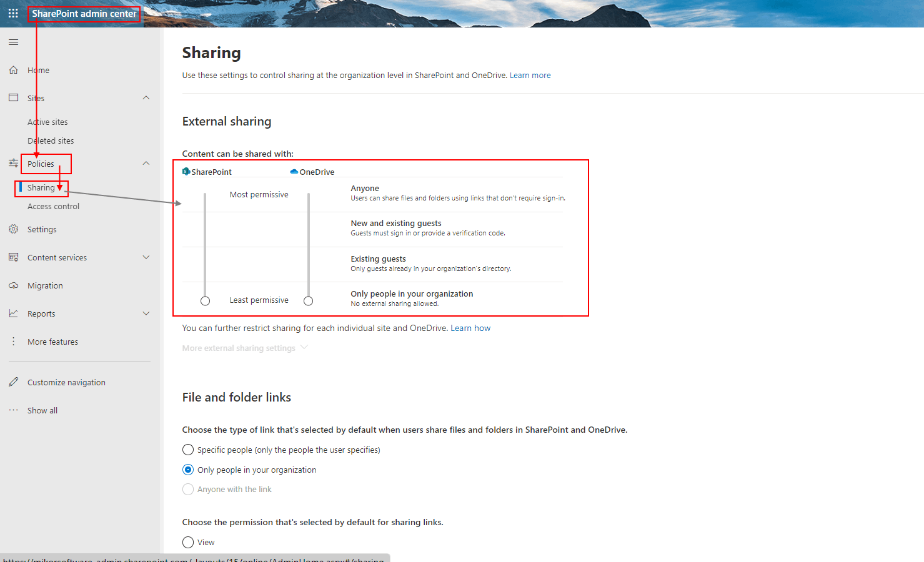The height and width of the screenshot is (562, 924).
Task: Click the SharePoint slider track near Most permissive
Action: coord(205,195)
